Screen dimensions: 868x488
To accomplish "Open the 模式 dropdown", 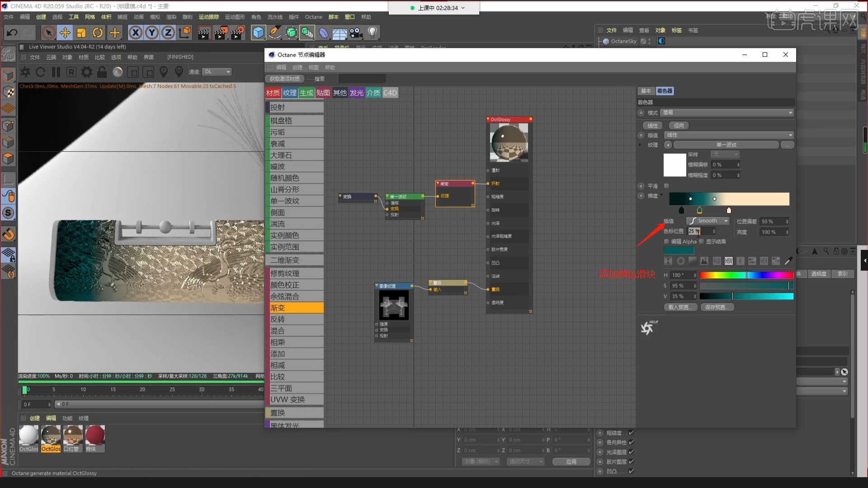I will pyautogui.click(x=727, y=113).
